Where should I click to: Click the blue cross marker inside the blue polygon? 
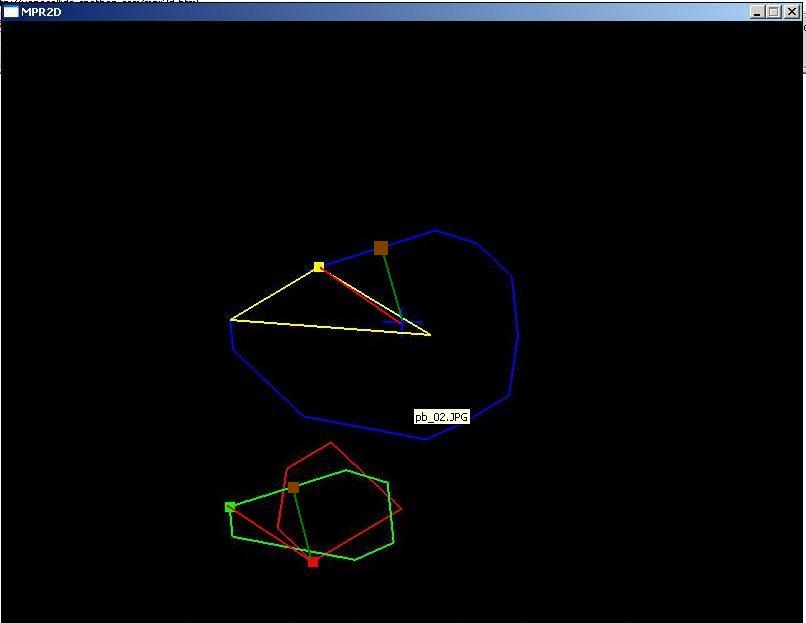point(402,322)
